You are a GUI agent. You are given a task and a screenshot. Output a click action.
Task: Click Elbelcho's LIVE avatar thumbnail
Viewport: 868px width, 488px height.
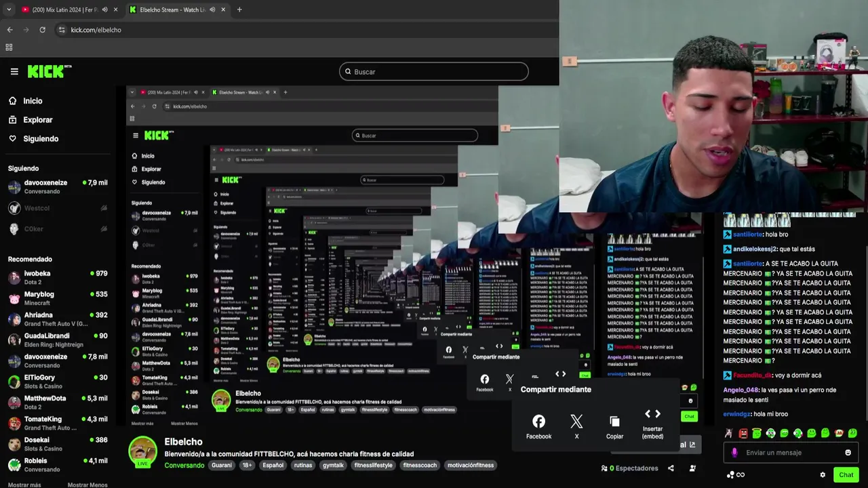point(143,452)
